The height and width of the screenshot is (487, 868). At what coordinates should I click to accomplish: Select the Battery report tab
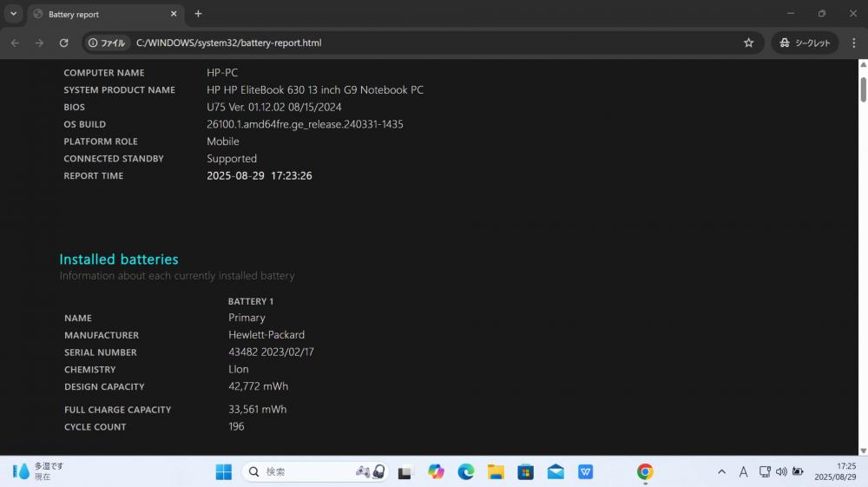click(104, 15)
